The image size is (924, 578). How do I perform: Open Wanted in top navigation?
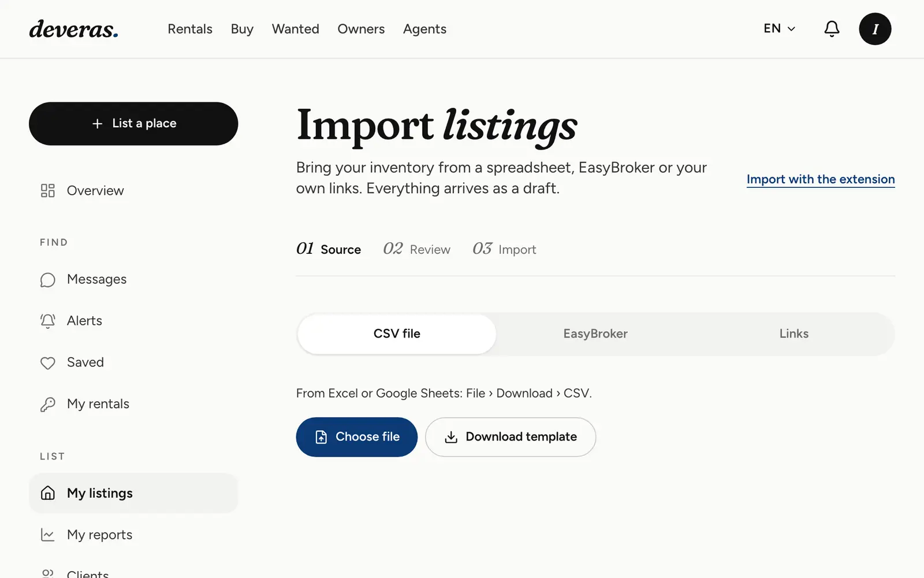(296, 29)
